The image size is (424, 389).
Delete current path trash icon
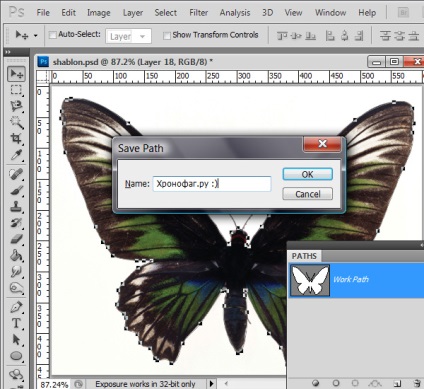point(416,383)
